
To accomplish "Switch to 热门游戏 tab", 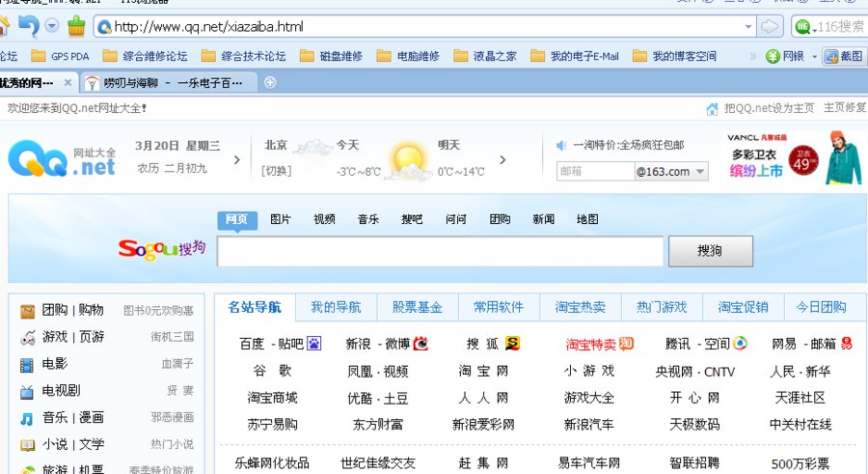I will [662, 307].
